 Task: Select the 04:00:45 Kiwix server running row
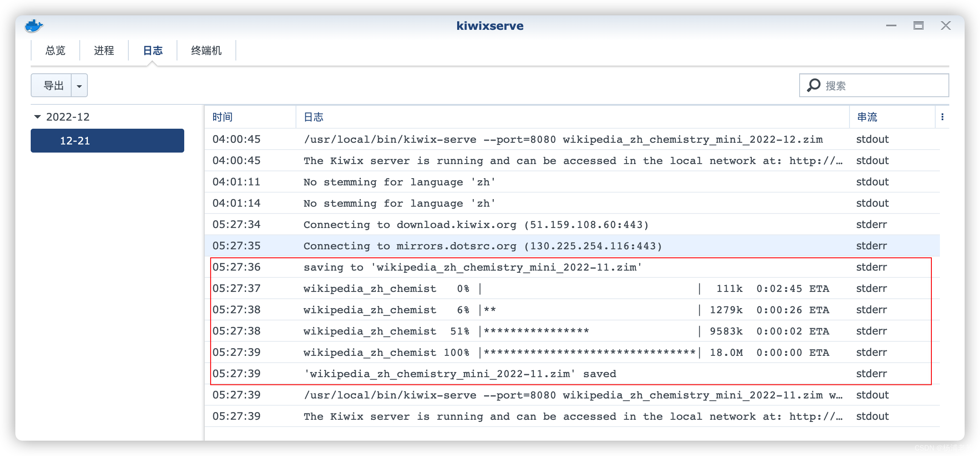572,160
